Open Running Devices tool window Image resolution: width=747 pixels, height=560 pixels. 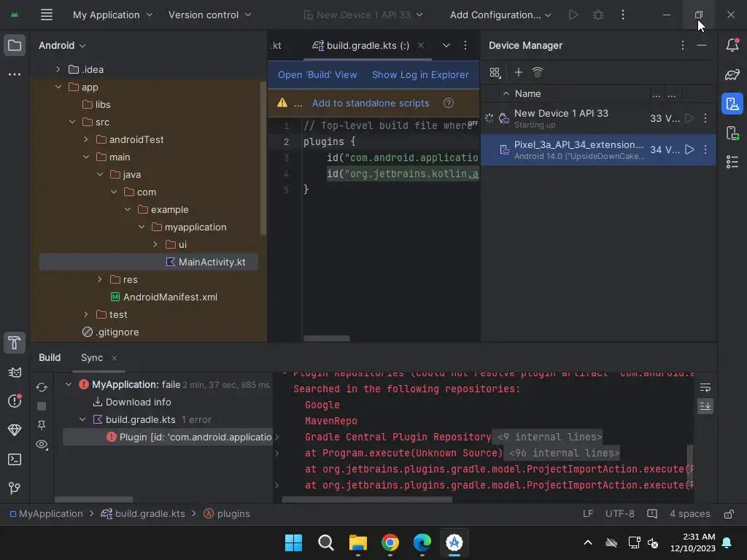pos(732,133)
